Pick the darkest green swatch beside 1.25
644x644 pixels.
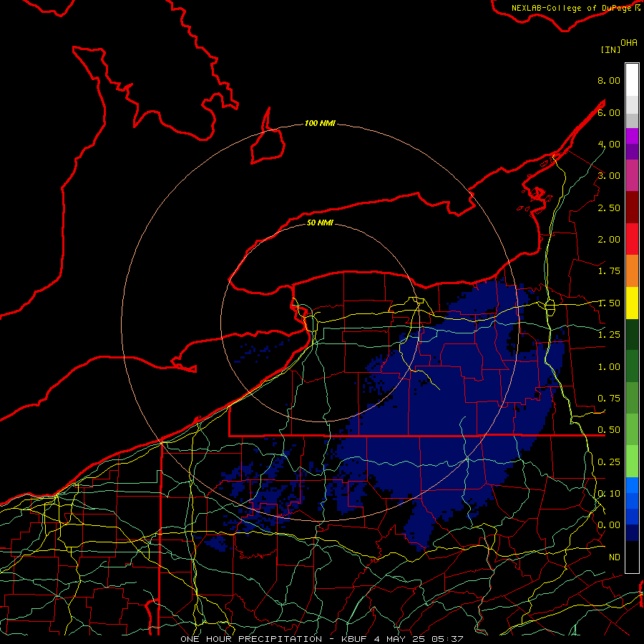click(632, 334)
